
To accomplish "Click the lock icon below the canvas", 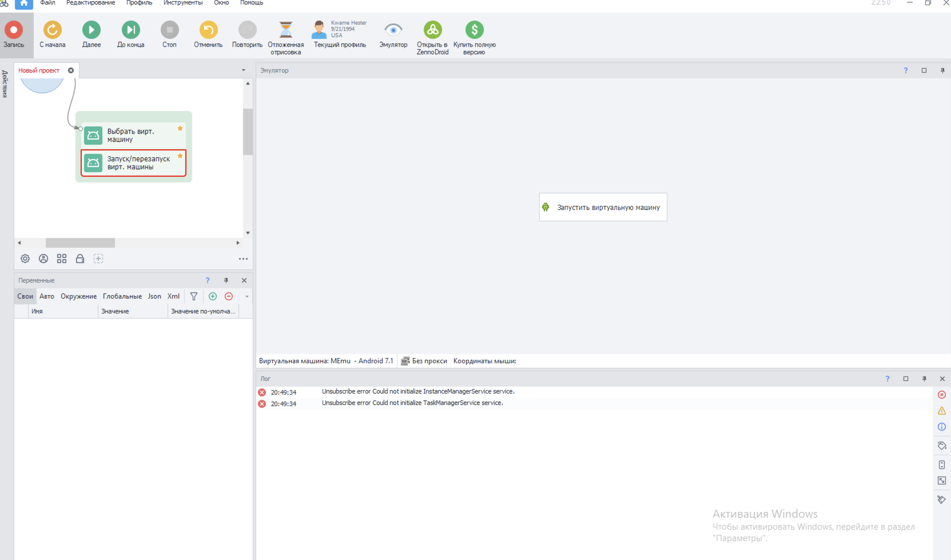I will click(x=80, y=259).
